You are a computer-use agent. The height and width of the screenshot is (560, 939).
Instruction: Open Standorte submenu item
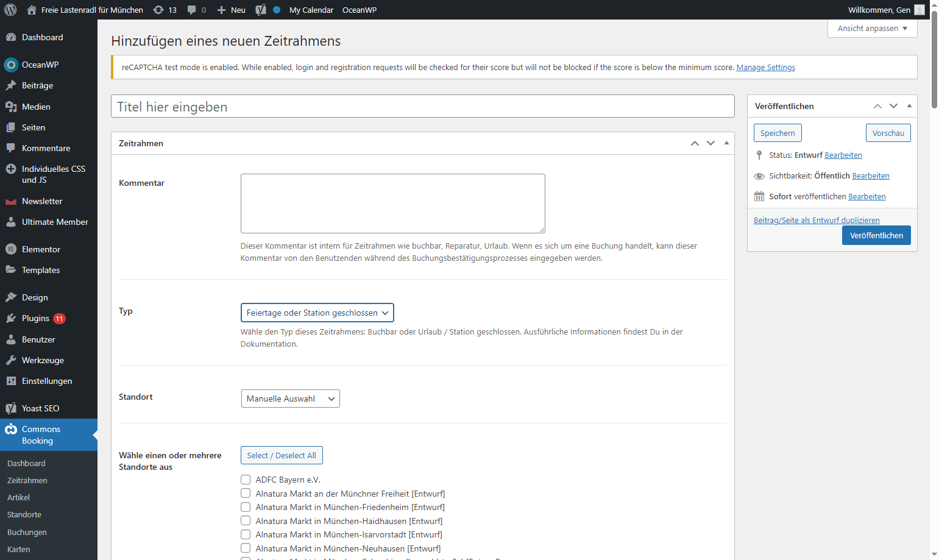pyautogui.click(x=24, y=514)
